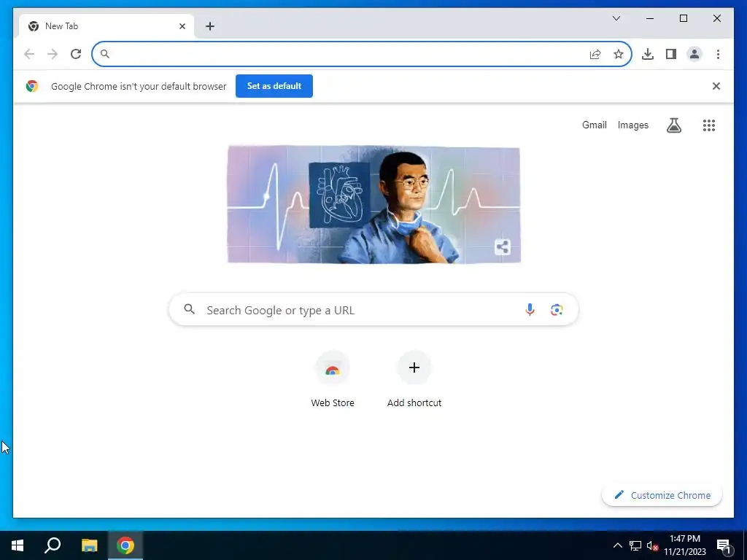Select the New Tab tab
The image size is (747, 560).
point(107,26)
